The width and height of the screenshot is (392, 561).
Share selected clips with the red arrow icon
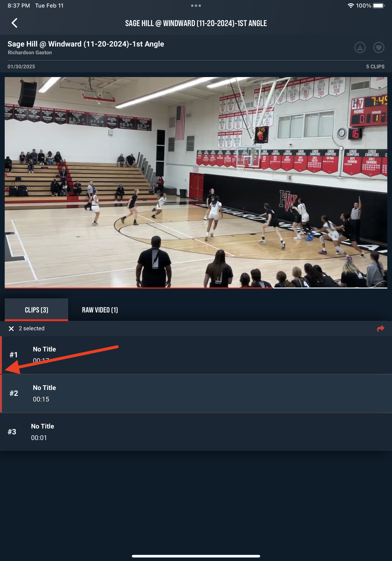pyautogui.click(x=380, y=328)
